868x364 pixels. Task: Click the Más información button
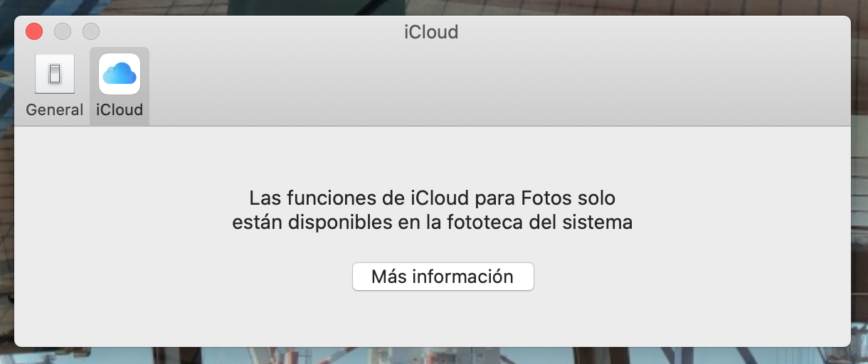point(443,277)
